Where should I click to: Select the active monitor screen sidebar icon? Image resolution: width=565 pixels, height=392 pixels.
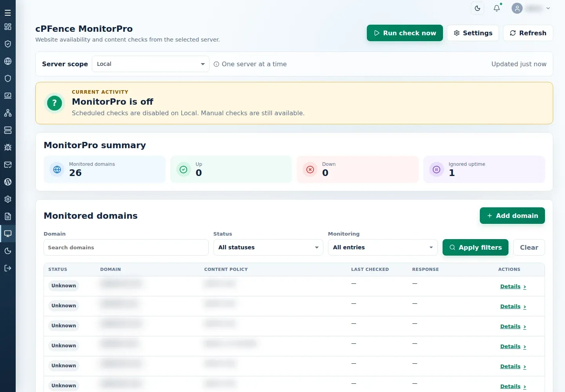pos(8,234)
